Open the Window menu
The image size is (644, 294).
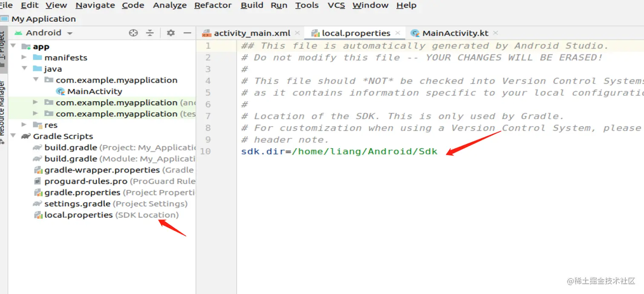pos(371,5)
